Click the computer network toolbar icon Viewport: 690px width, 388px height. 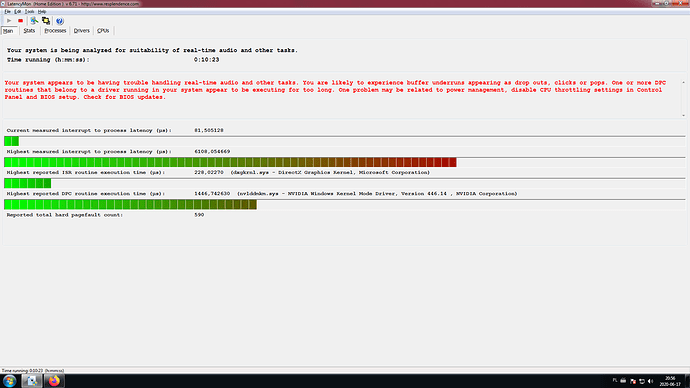34,21
